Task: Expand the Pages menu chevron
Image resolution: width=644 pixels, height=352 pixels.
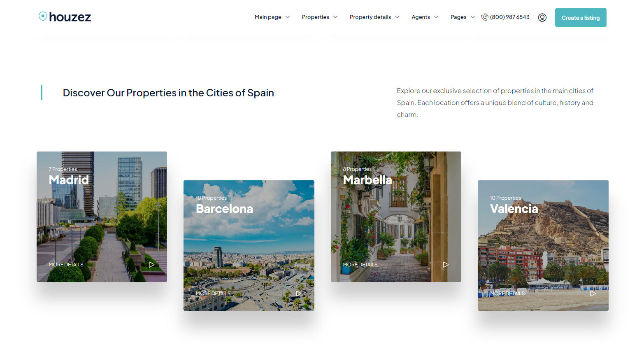Action: pos(473,17)
